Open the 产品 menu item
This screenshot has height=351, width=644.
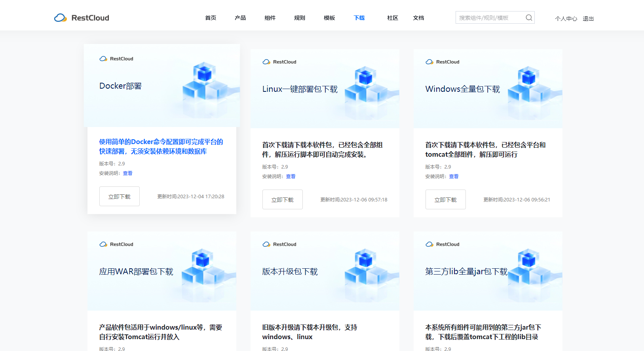[240, 18]
